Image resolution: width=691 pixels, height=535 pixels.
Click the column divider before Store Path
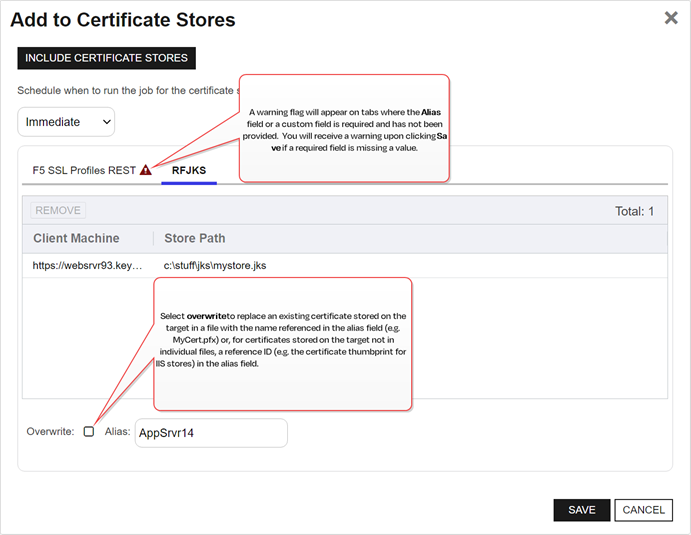pyautogui.click(x=153, y=238)
